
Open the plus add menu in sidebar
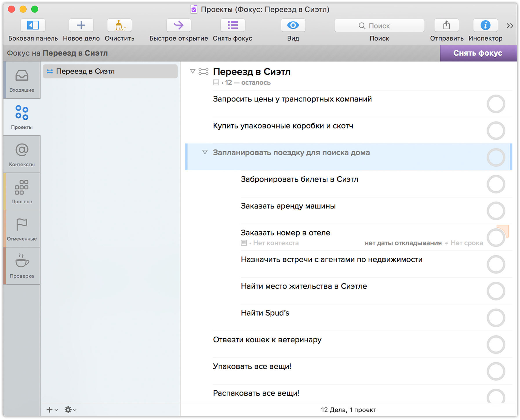click(x=52, y=410)
